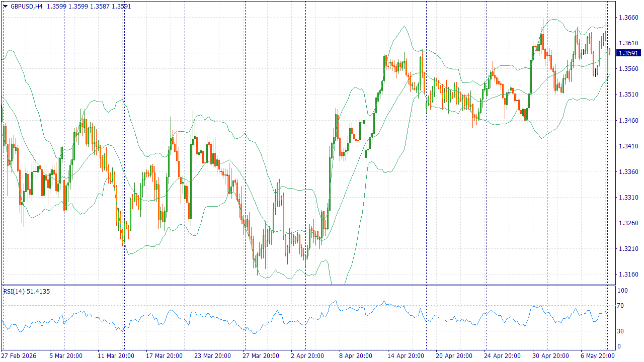Select the RSI 100 scale label
The image size is (644, 362).
(622, 291)
